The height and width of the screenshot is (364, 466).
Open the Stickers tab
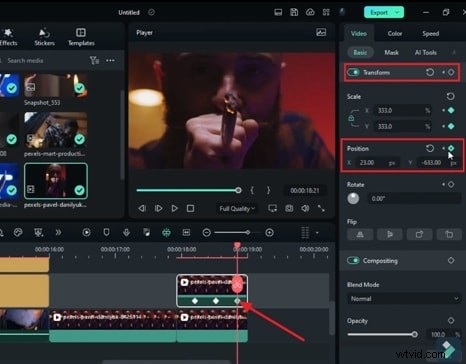point(44,37)
